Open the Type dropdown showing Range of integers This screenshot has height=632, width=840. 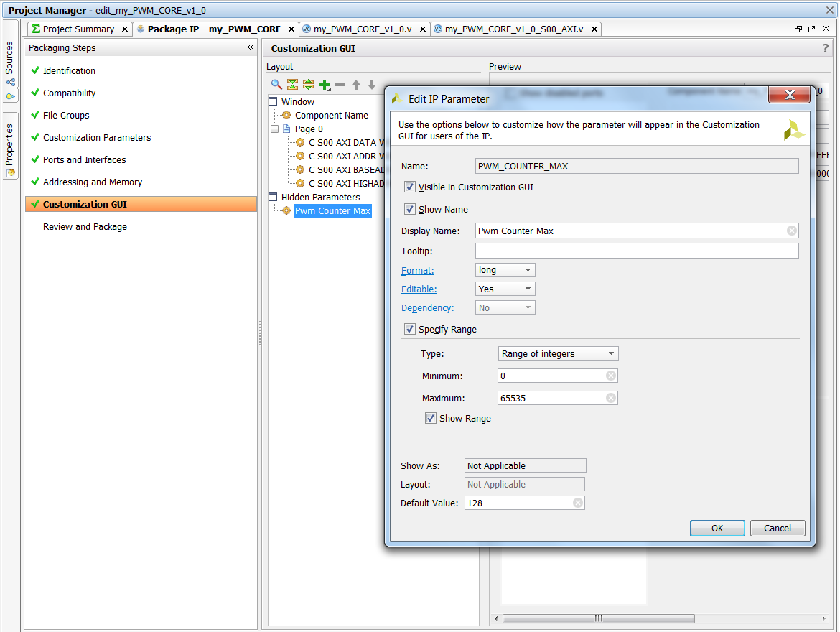pyautogui.click(x=559, y=354)
